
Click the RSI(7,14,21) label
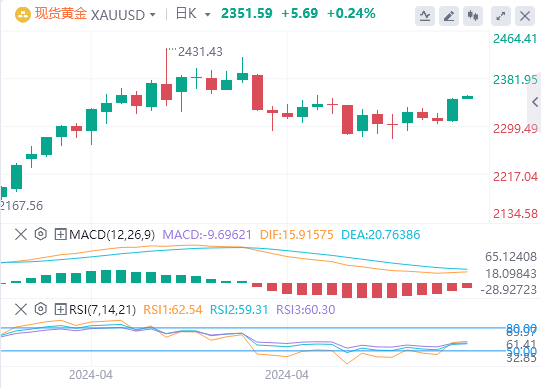click(x=102, y=309)
